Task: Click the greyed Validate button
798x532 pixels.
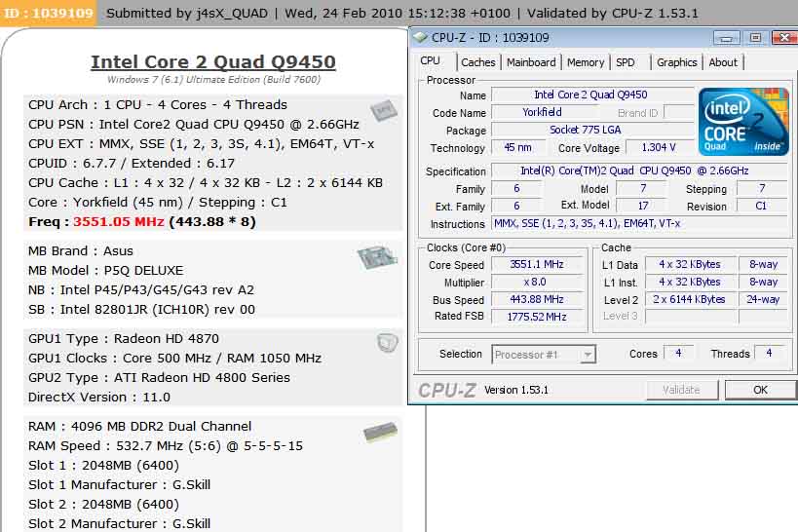Action: click(x=682, y=390)
